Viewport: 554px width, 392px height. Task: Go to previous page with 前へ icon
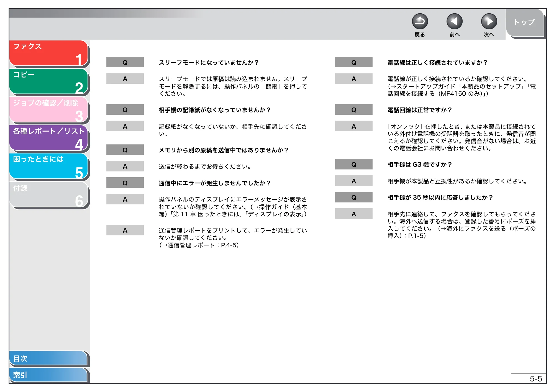[454, 21]
